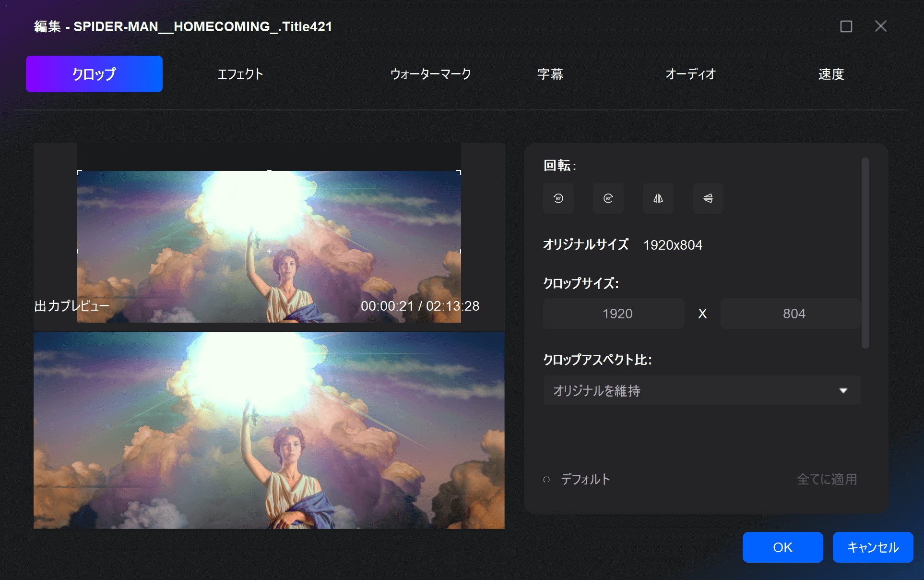Maximize the edit window
This screenshot has height=580, width=924.
(846, 26)
